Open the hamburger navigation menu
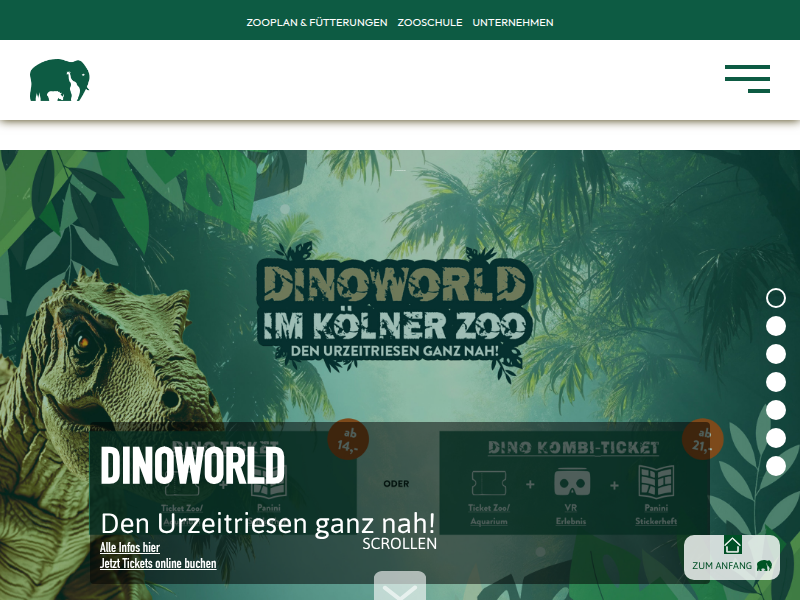This screenshot has width=800, height=600. point(747,79)
